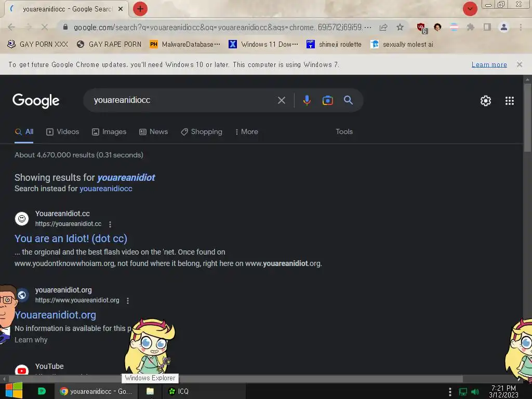Click Learn more about Chrome updates
This screenshot has width=532, height=399.
[489, 64]
